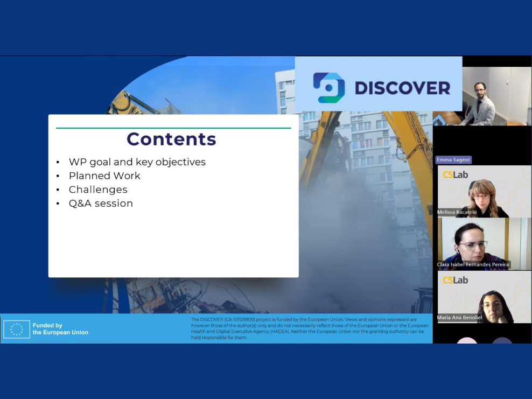Click the DISCOVER brand name text

[402, 88]
